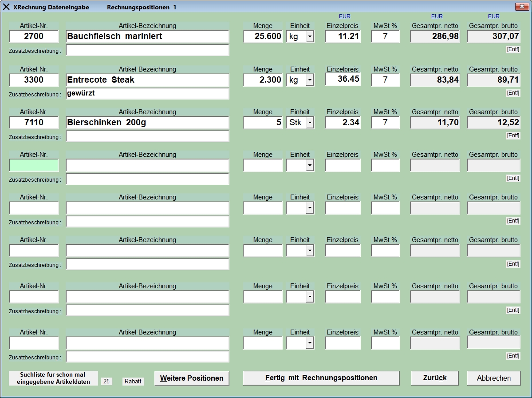Click Entf for the Bierschinken position
The height and width of the screenshot is (398, 532).
pos(513,135)
